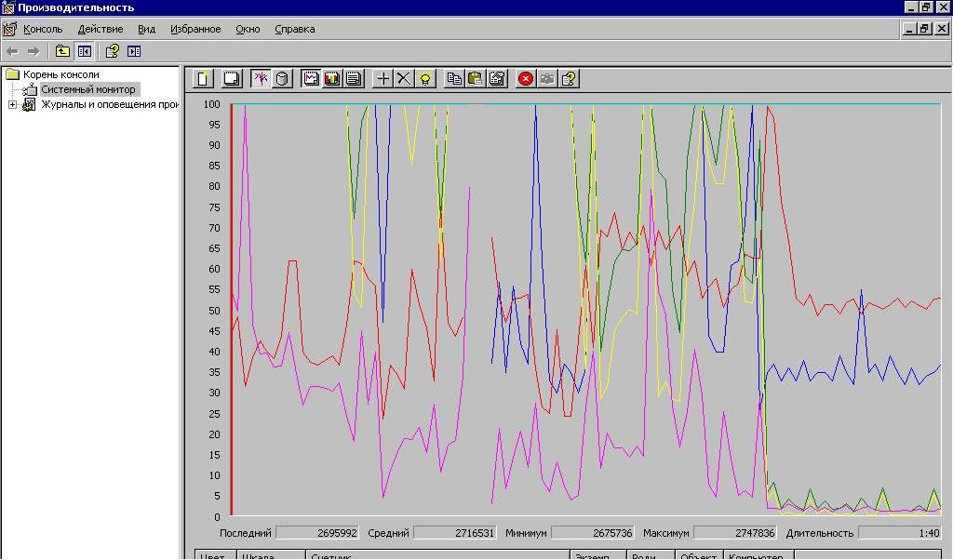
Task: Switch to the report view
Action: (354, 79)
